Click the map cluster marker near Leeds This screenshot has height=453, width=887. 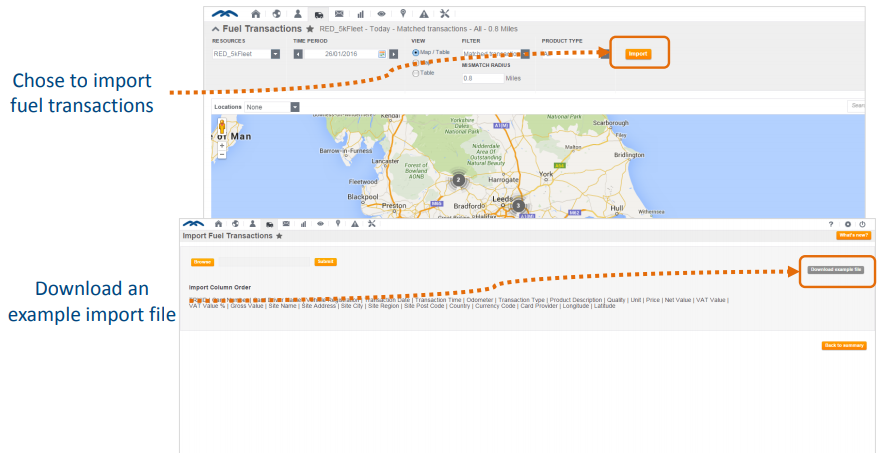pyautogui.click(x=519, y=206)
